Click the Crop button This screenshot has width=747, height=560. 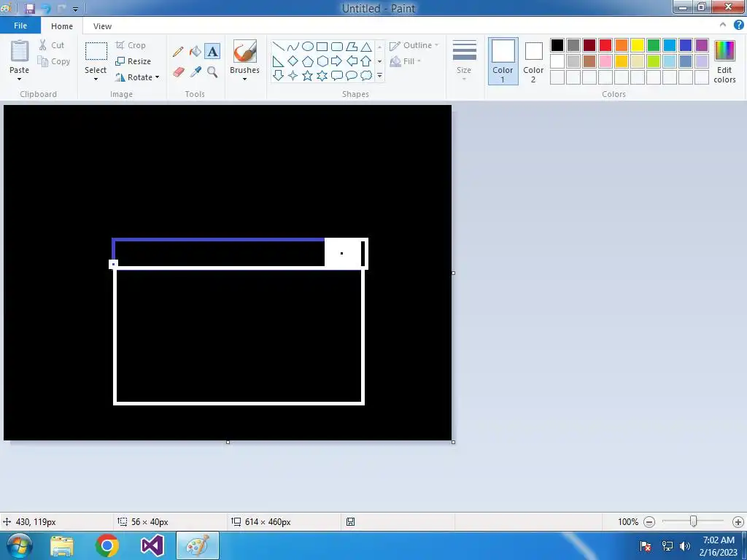click(131, 45)
